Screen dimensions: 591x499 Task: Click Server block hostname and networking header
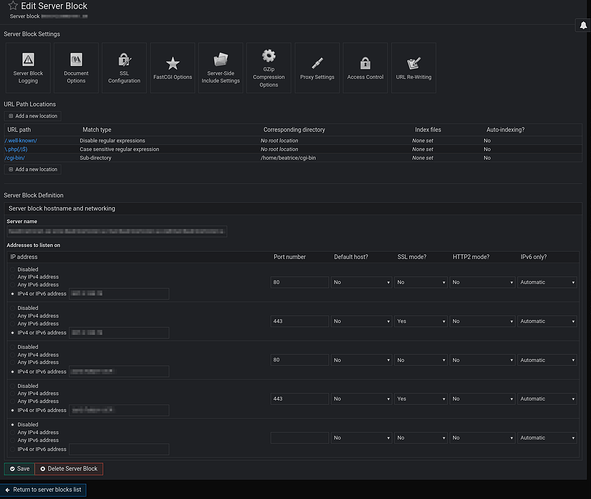62,208
